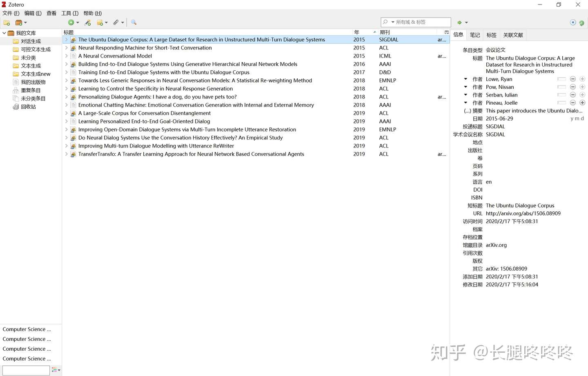Screen dimensions: 588x376
Task: Add author after Pineau, Joelle with plus
Action: [x=582, y=103]
